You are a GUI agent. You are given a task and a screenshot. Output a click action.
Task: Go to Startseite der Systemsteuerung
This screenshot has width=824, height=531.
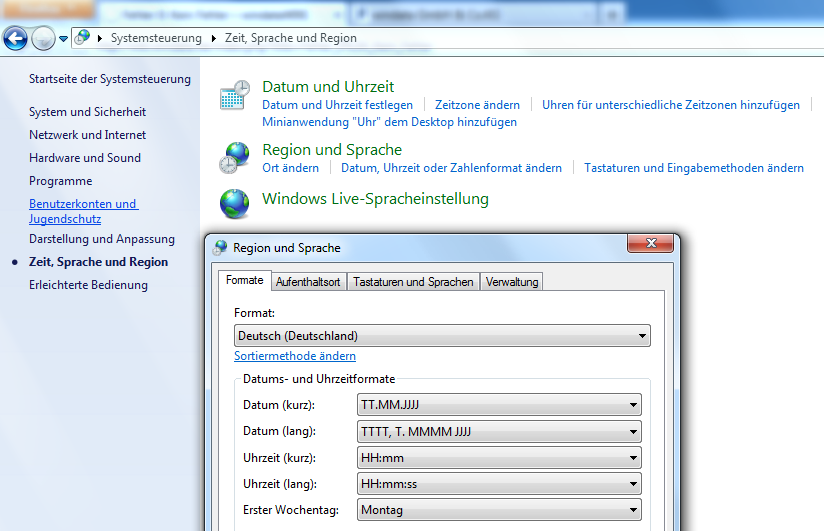point(110,79)
